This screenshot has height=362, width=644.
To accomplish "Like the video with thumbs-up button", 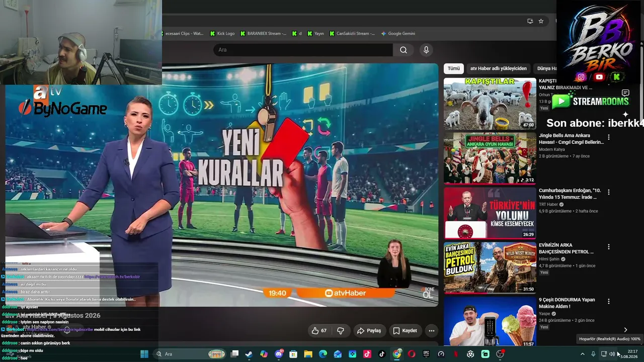I will click(x=319, y=330).
